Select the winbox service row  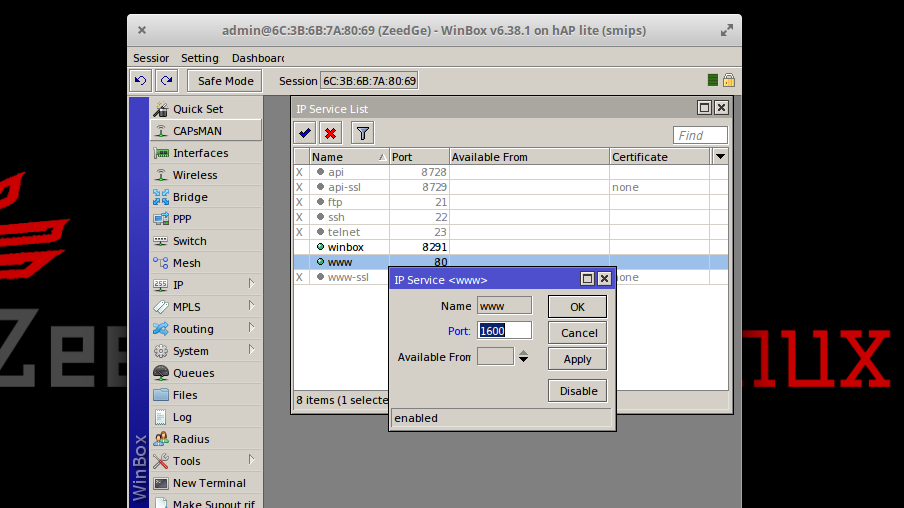[x=510, y=247]
